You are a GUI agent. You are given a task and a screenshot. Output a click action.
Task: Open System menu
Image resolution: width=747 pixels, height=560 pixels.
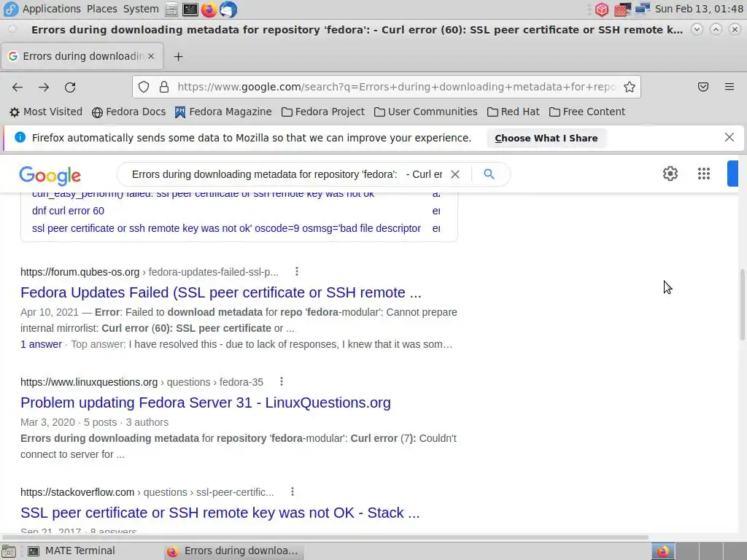click(141, 9)
